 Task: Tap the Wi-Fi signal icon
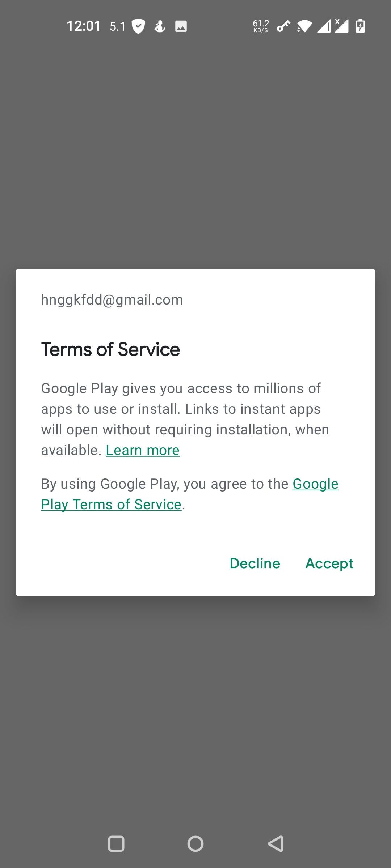(x=304, y=26)
